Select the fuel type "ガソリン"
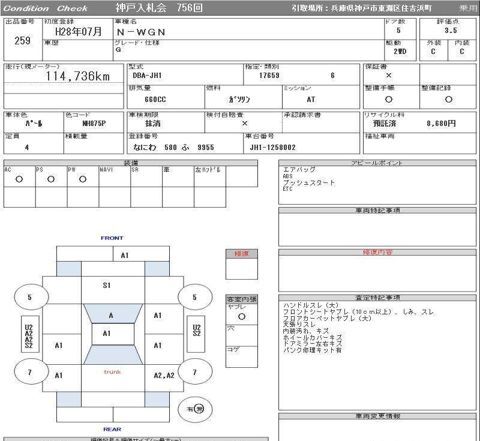Viewport: 480px width, 441px height. click(x=239, y=99)
